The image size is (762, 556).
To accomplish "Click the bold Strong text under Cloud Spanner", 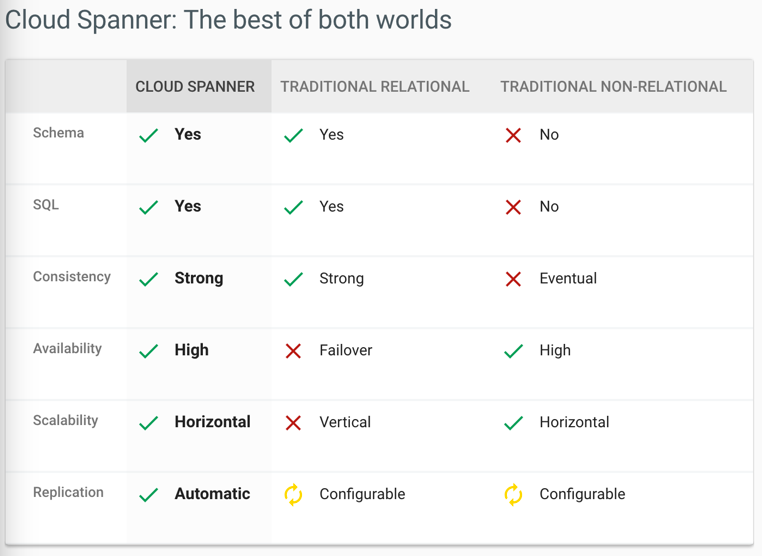I will (198, 278).
